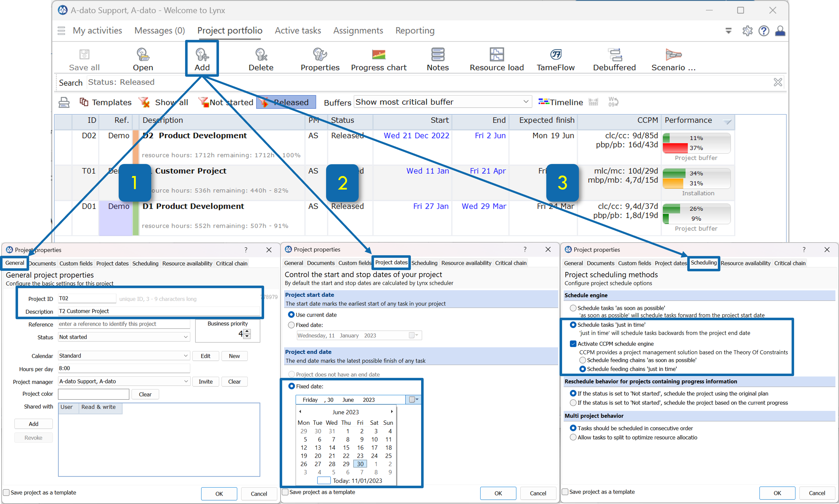Click the calendar Edit button
Image resolution: width=839 pixels, height=504 pixels.
coord(205,356)
